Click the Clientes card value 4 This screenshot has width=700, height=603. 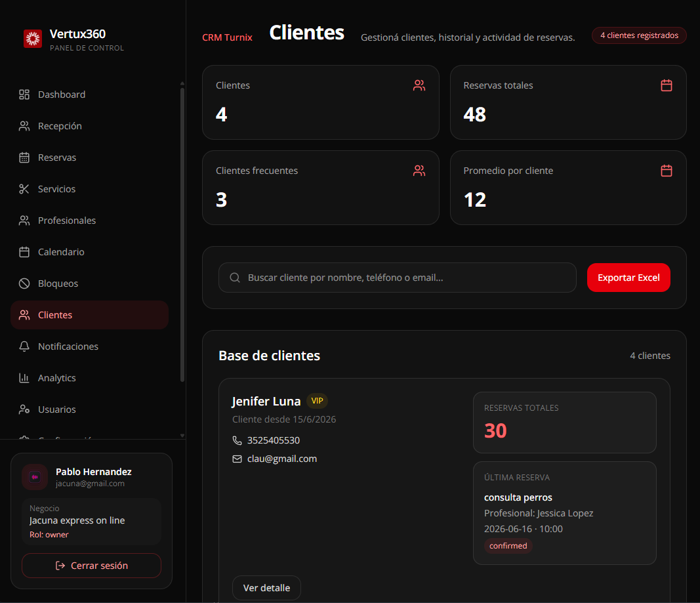(x=222, y=114)
